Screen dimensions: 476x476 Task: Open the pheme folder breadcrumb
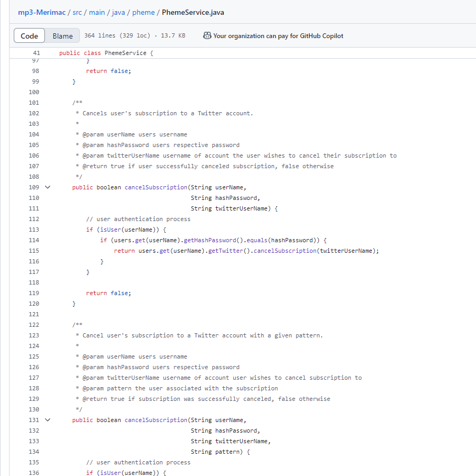coord(143,13)
